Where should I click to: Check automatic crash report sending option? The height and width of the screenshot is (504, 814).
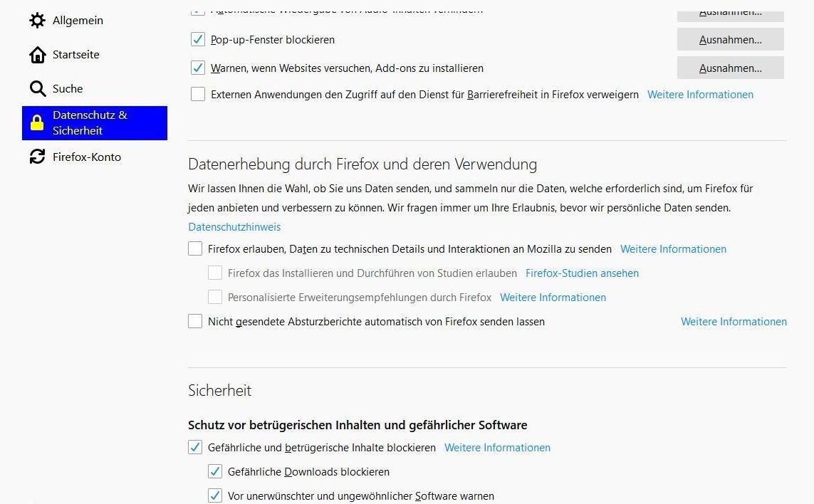click(x=195, y=322)
